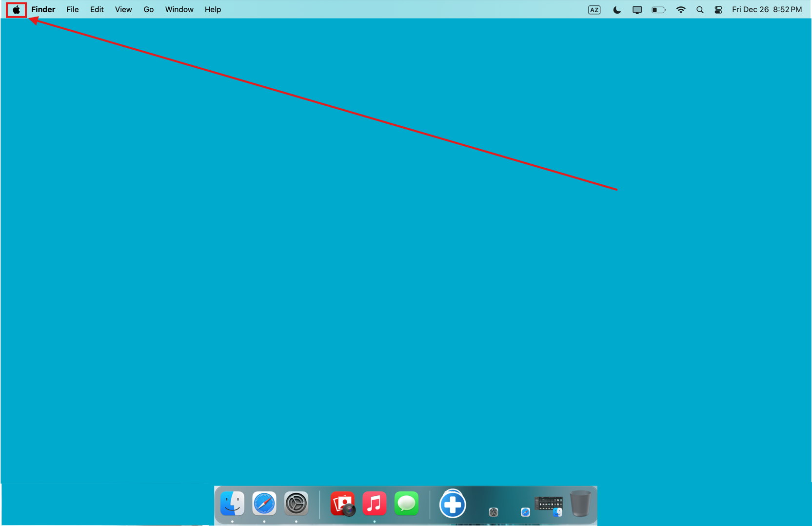Expand the Help menu

point(213,10)
